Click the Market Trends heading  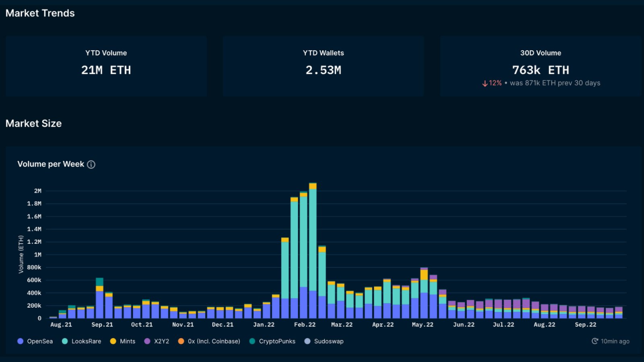[40, 13]
